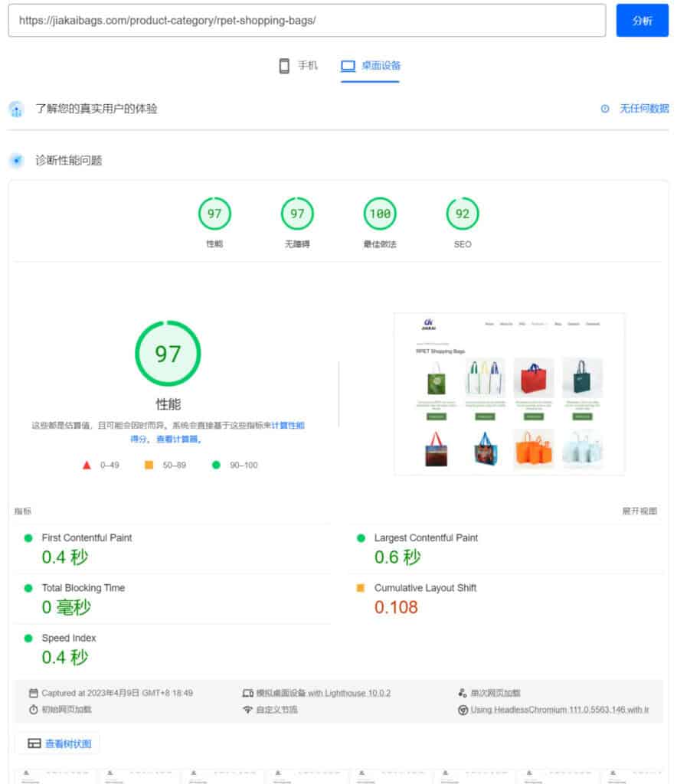
Task: Click the Cumulative Layout Shift label
Action: tap(426, 588)
